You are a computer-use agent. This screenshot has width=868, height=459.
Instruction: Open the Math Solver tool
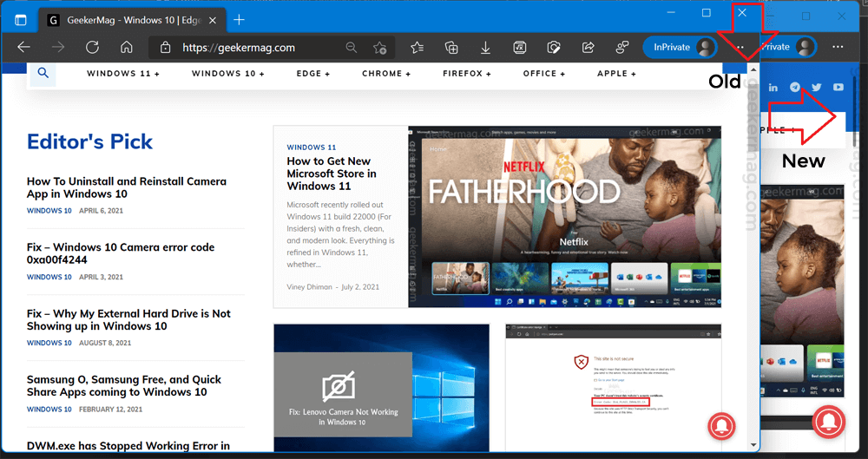point(519,48)
